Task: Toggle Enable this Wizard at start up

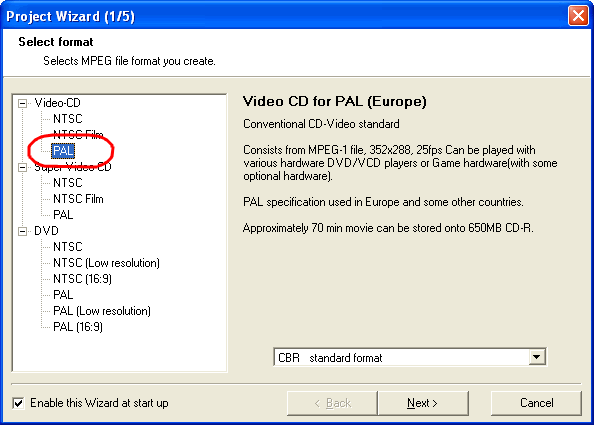Action: [18, 403]
